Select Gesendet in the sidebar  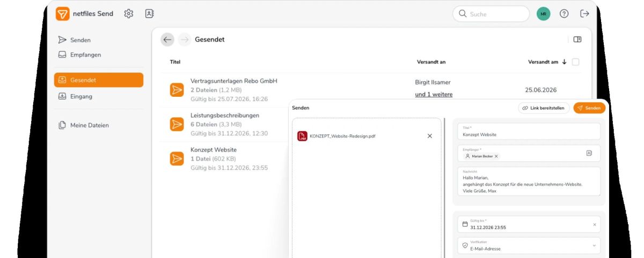(x=99, y=80)
